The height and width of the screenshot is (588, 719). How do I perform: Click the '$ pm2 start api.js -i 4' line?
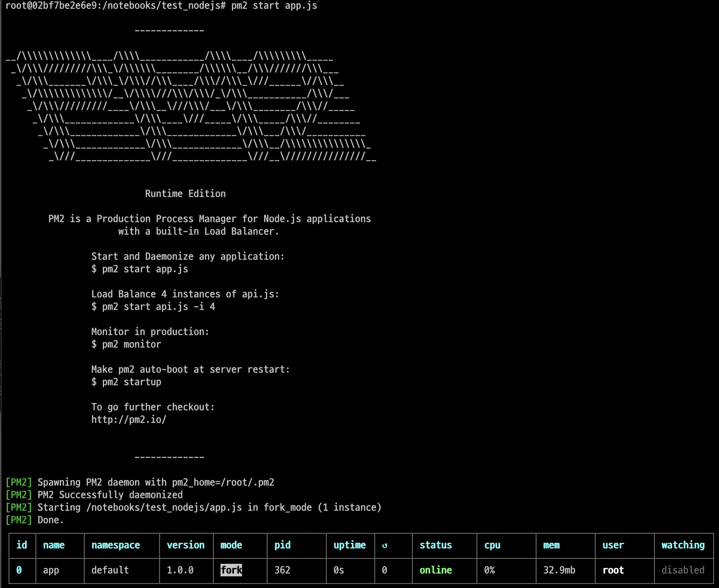[x=153, y=307]
